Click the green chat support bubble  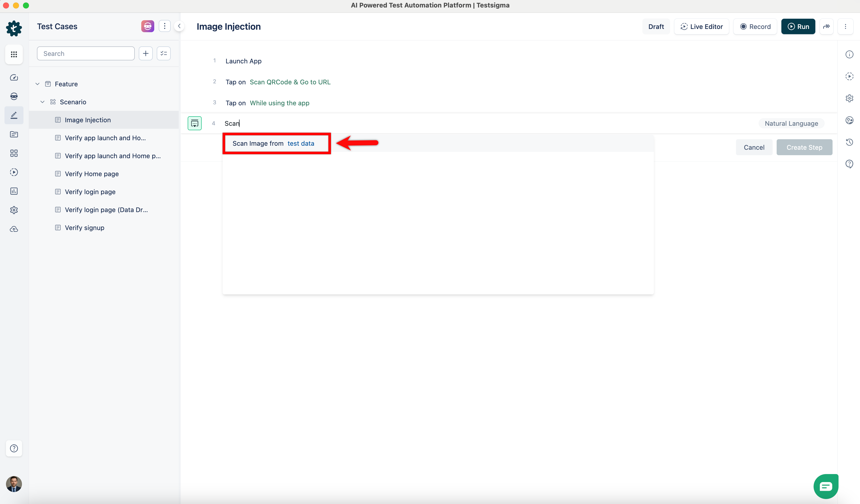coord(826,486)
